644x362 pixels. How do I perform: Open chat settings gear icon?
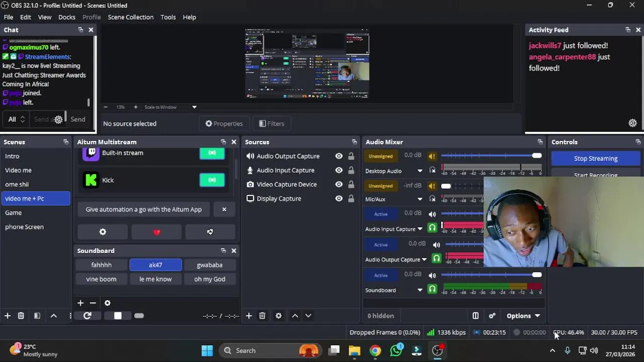tap(58, 120)
